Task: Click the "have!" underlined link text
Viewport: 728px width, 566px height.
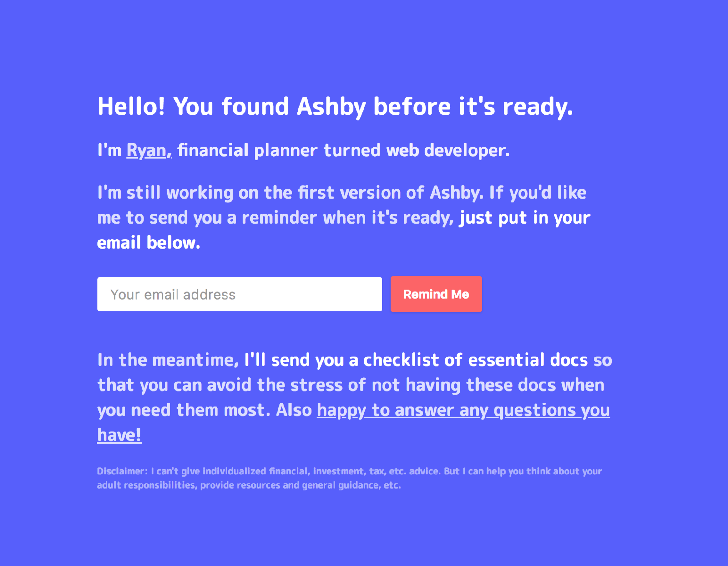Action: coord(119,435)
